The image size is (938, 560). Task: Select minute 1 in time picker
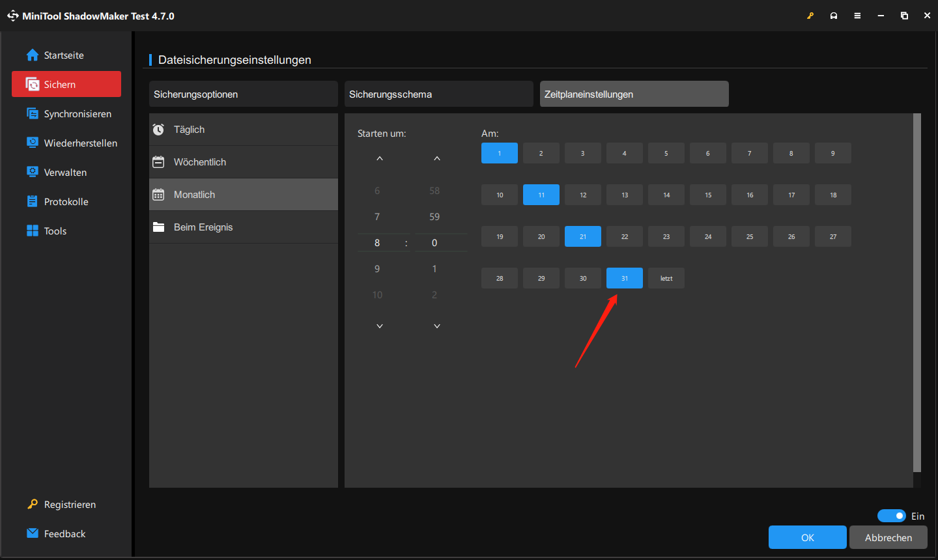pos(434,269)
